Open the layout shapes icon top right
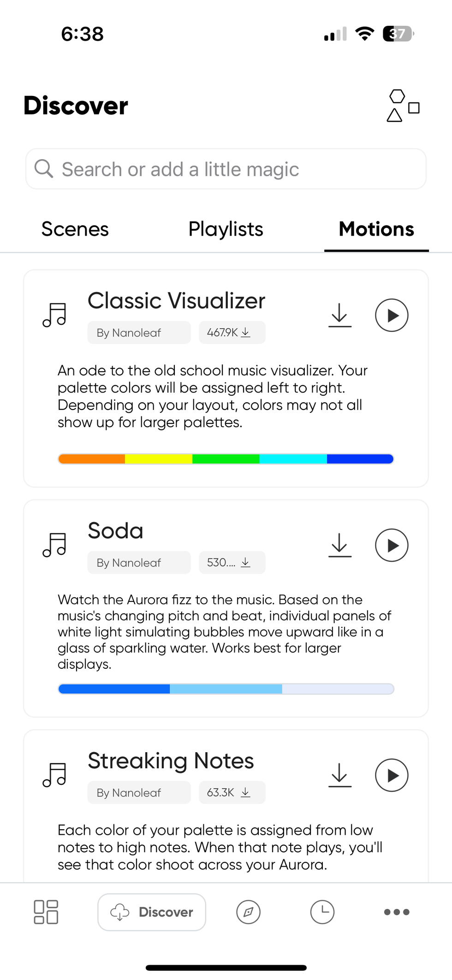Image resolution: width=452 pixels, height=980 pixels. coord(403,106)
